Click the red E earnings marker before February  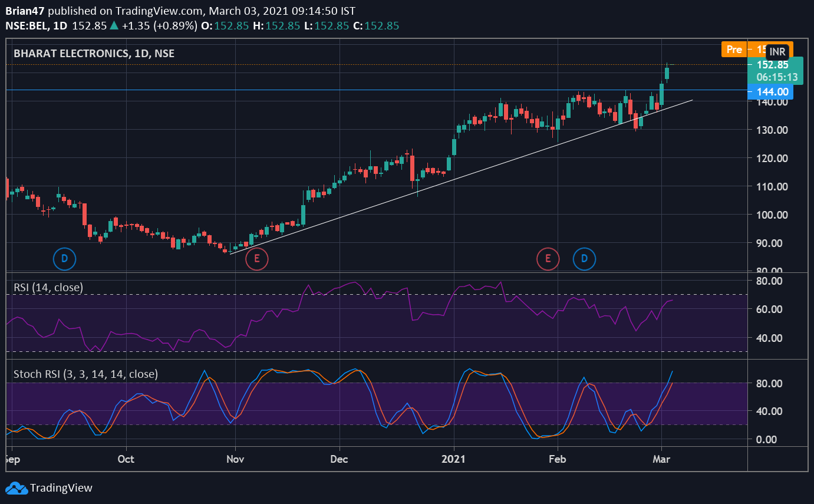click(x=548, y=259)
